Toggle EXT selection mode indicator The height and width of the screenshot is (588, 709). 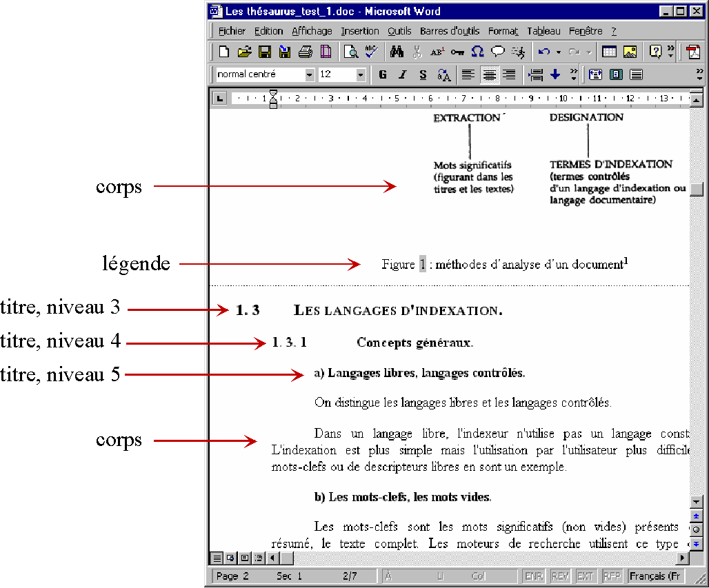(x=585, y=576)
